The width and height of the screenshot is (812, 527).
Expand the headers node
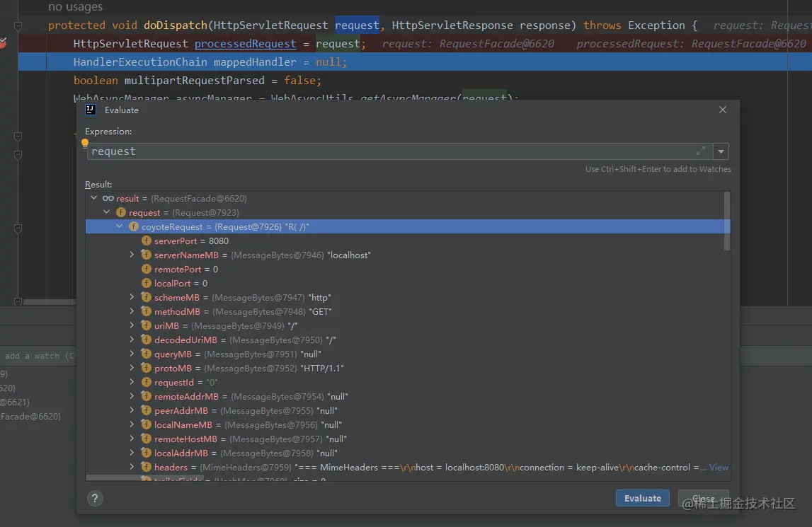[132, 467]
